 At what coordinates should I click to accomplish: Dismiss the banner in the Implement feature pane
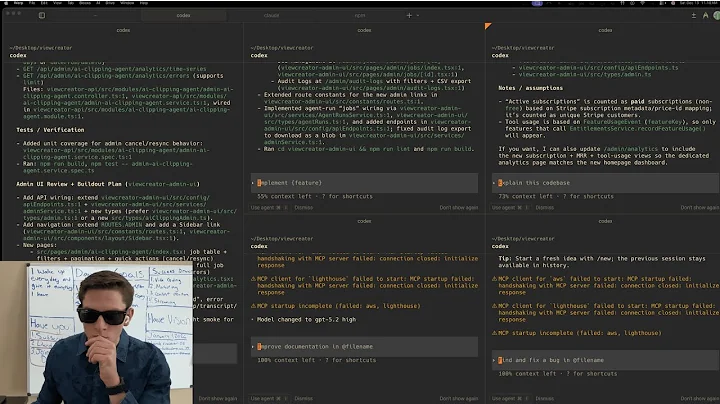(304, 208)
